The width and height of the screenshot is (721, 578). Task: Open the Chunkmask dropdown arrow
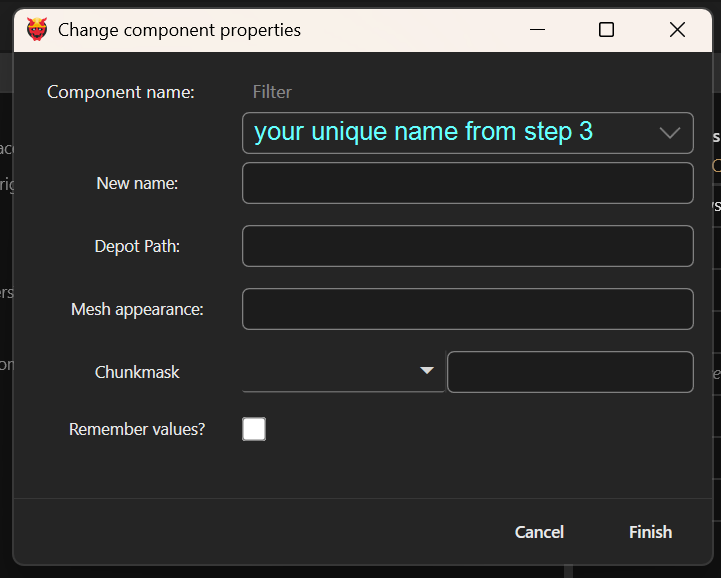(x=427, y=371)
